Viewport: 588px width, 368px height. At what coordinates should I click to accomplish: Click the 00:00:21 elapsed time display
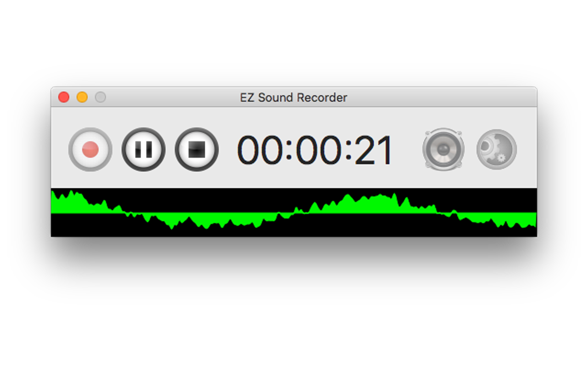pos(315,150)
